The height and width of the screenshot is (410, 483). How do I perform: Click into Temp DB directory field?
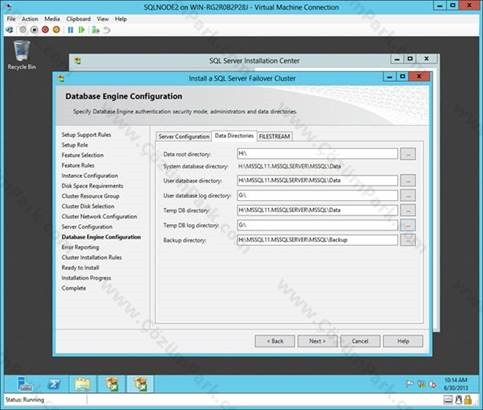(317, 210)
